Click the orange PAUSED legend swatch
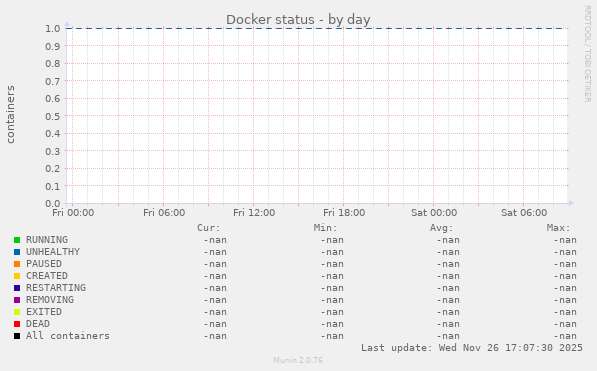The image size is (597, 371). [x=17, y=264]
